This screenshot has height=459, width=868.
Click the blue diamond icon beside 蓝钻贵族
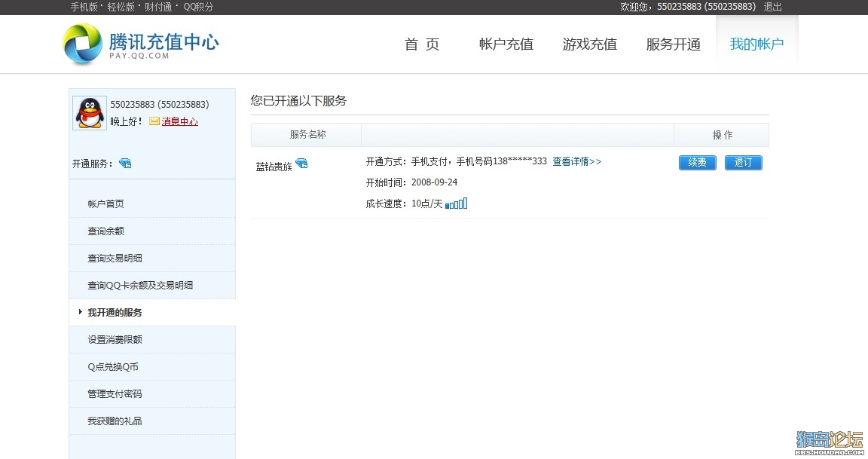tap(301, 164)
